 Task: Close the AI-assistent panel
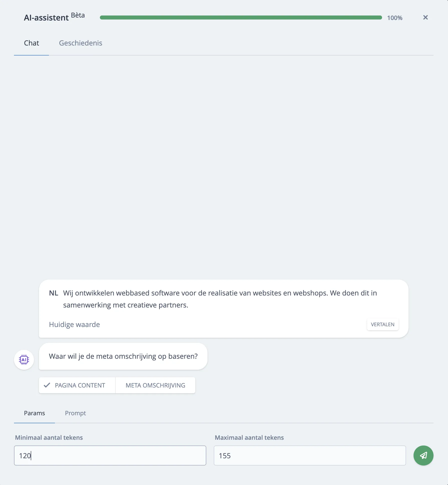[425, 17]
